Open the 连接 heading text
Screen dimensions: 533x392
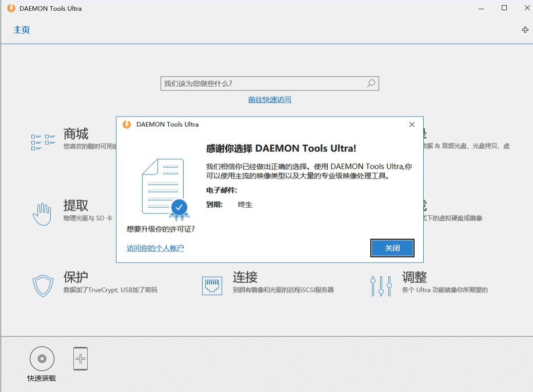[x=245, y=277]
